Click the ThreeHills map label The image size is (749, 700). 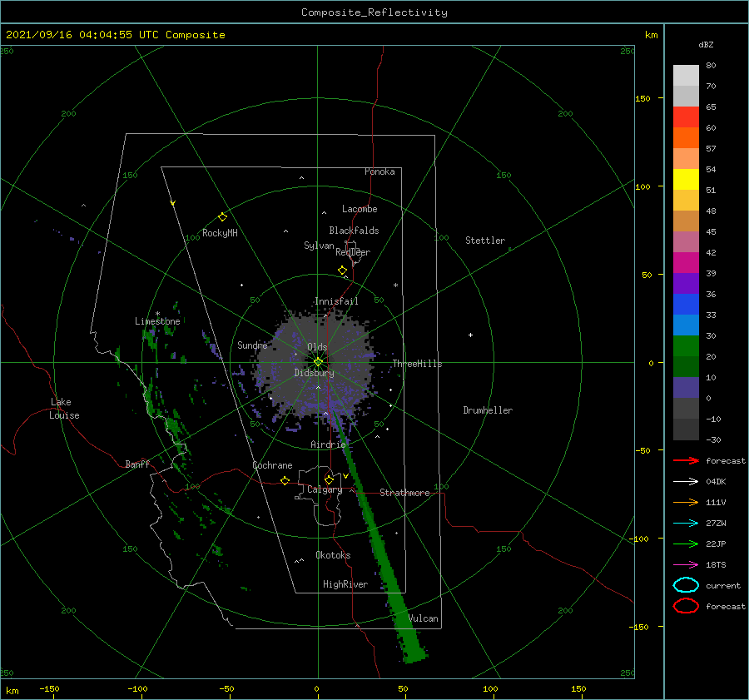[x=417, y=364]
